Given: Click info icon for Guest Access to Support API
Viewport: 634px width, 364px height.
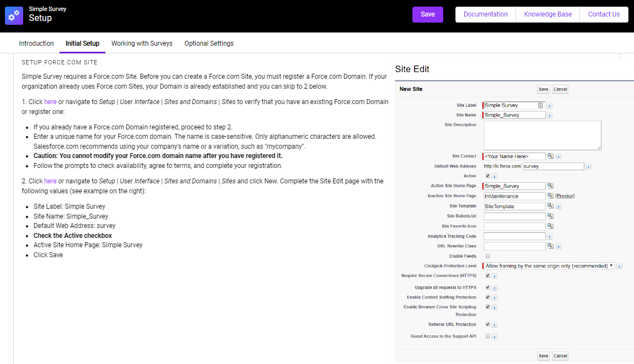Looking at the screenshot, I should tap(495, 336).
